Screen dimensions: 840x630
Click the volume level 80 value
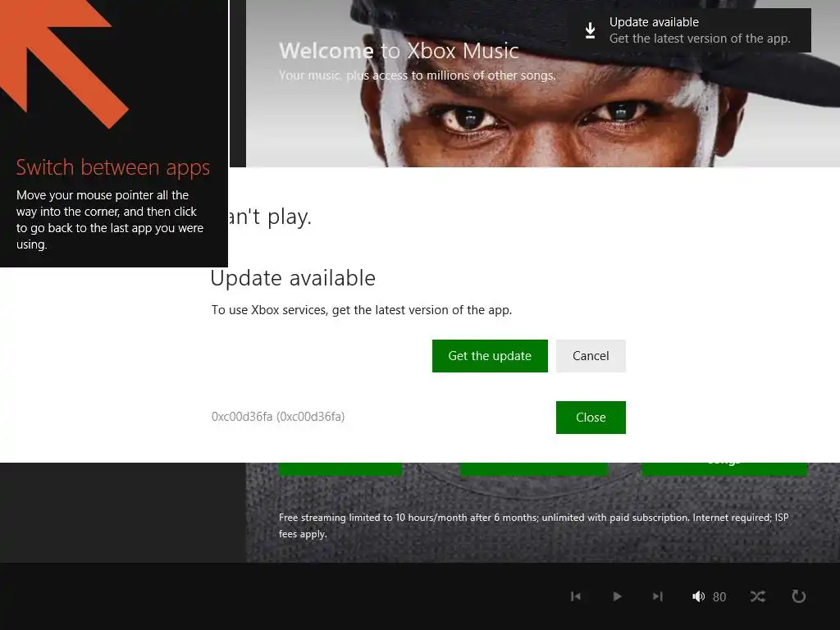tap(719, 597)
